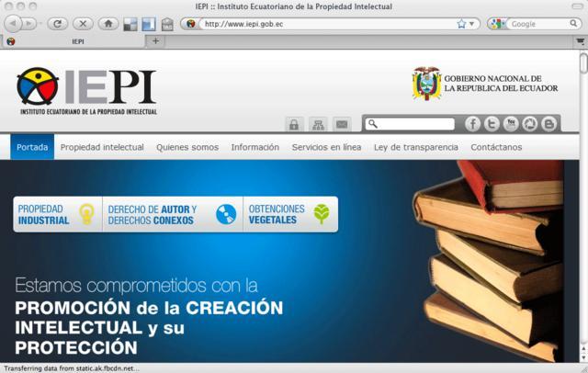Click the stacked books banner image

tap(488, 261)
